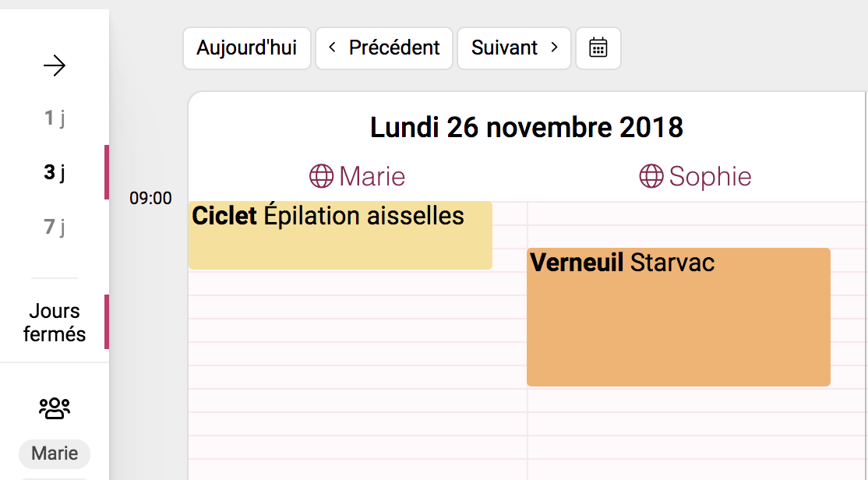This screenshot has height=480, width=868.
Task: Click the Lundi 26 novembre 2018 heading
Action: (x=527, y=127)
